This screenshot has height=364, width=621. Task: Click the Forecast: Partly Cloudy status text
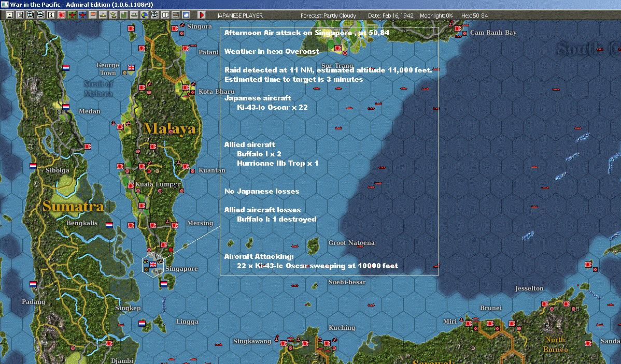328,16
